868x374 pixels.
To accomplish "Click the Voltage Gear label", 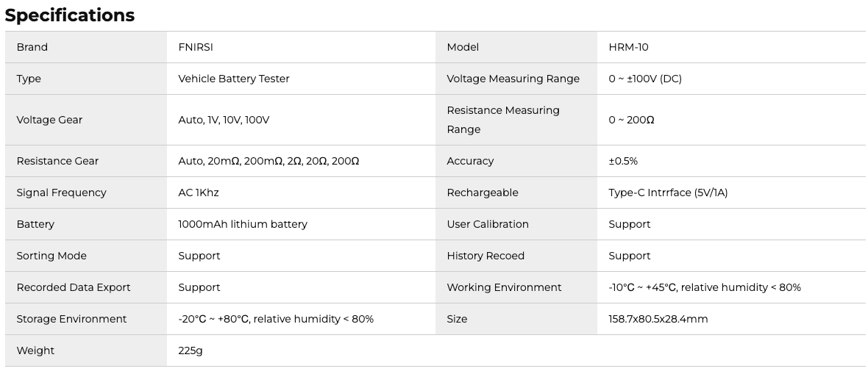I will pyautogui.click(x=49, y=120).
